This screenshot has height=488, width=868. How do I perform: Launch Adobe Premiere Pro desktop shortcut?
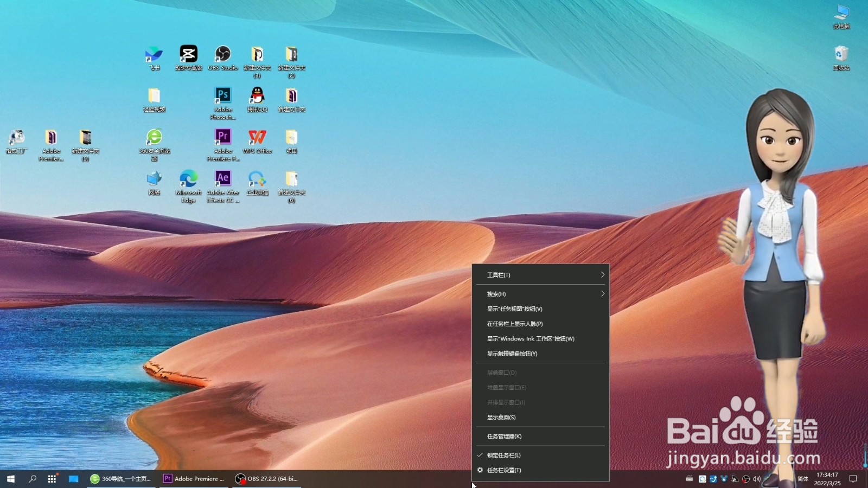(223, 145)
